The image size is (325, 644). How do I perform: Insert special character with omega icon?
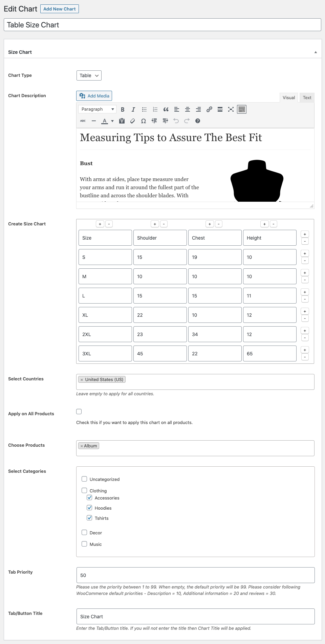(144, 121)
